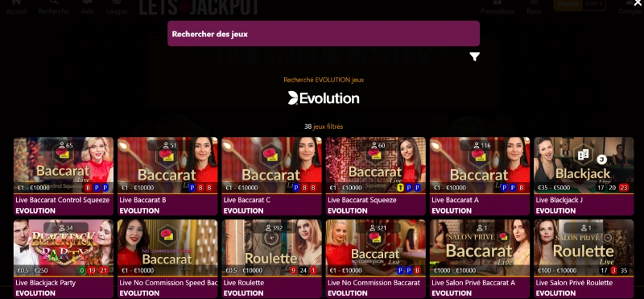Screen dimensions: 644x299
Task: Click the 'Live Baccarat Control Squeeze' title
Action: tap(63, 201)
